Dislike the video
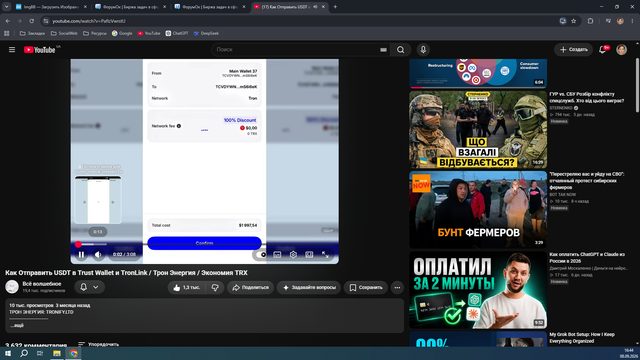This screenshot has height=360, width=640. [215, 287]
